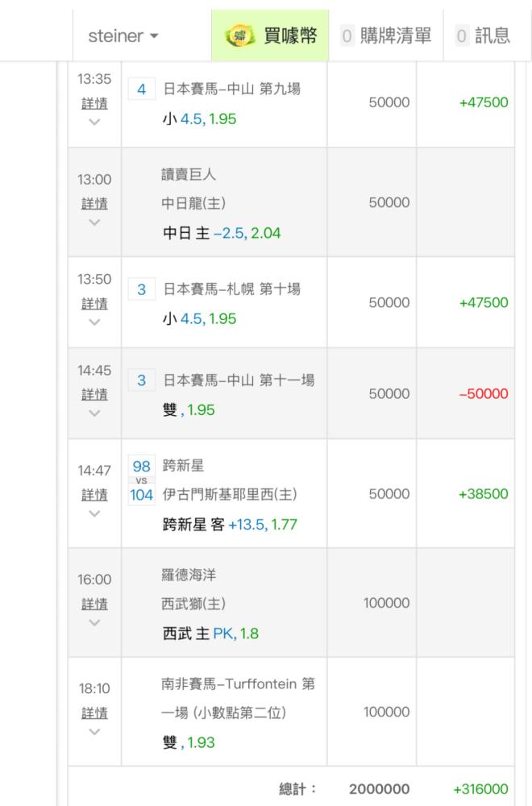Open the steiner account dropdown
The width and height of the screenshot is (532, 806).
click(x=123, y=35)
